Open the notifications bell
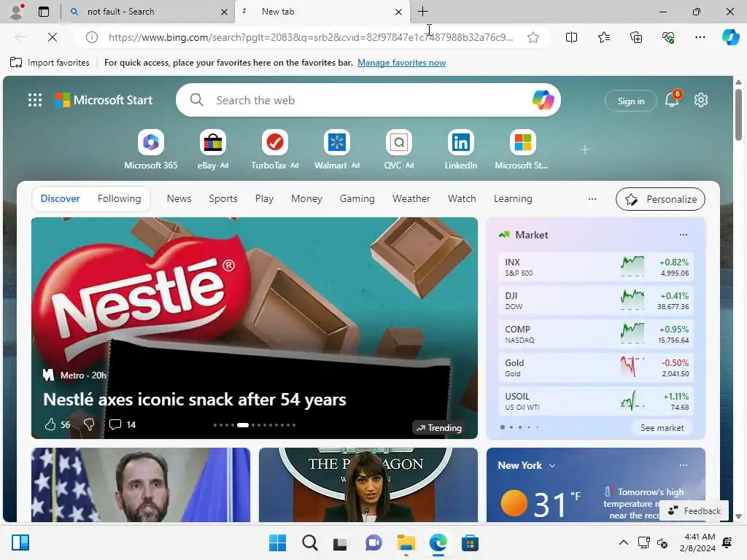 [x=672, y=100]
